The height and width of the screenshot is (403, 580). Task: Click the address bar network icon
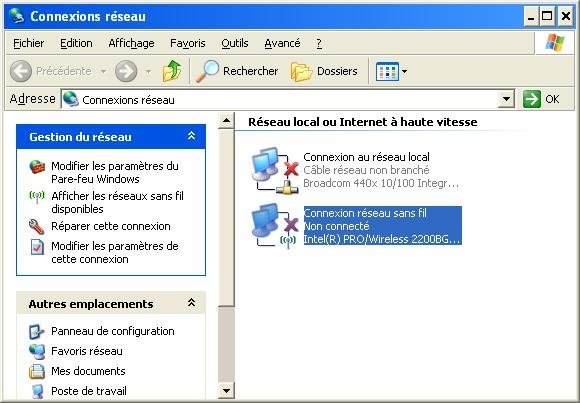[x=71, y=99]
